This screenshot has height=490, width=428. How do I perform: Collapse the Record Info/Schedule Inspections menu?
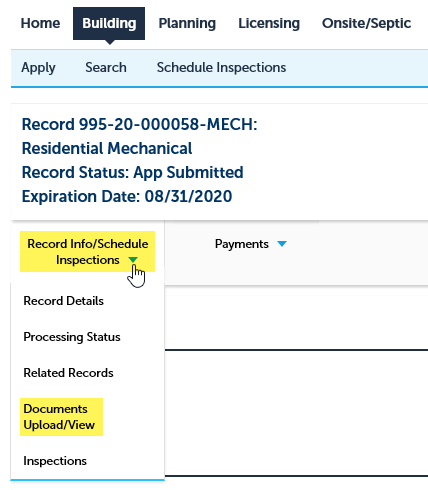88,252
